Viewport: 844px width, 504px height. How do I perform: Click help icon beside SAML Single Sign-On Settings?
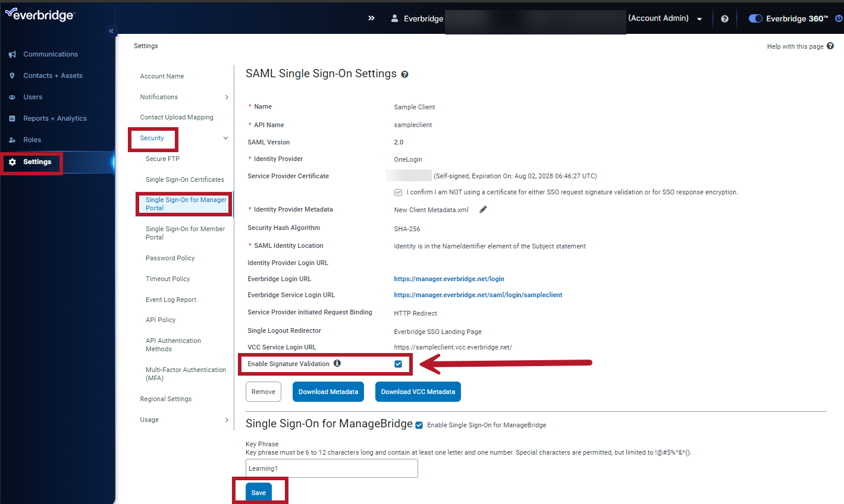404,74
